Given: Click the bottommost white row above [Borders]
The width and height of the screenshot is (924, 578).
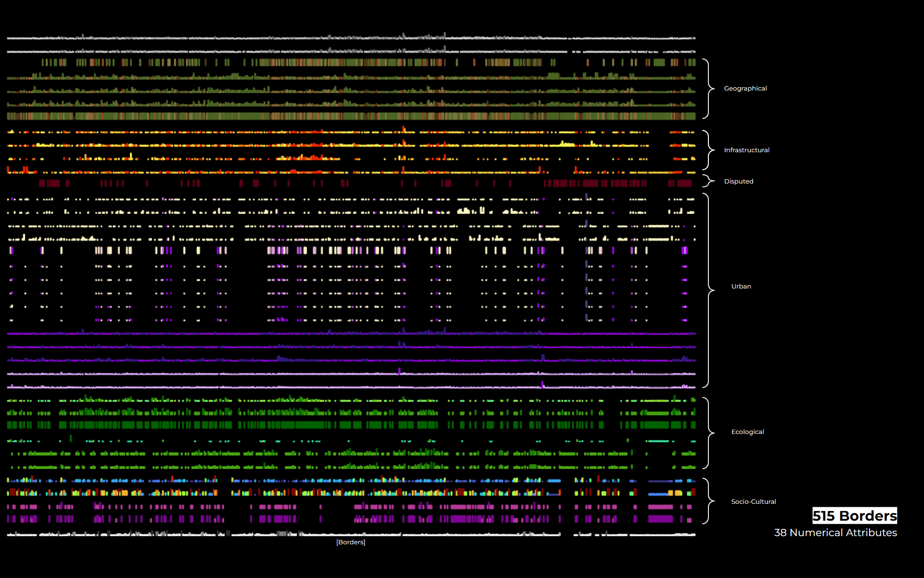Looking at the screenshot, I should pos(351,534).
